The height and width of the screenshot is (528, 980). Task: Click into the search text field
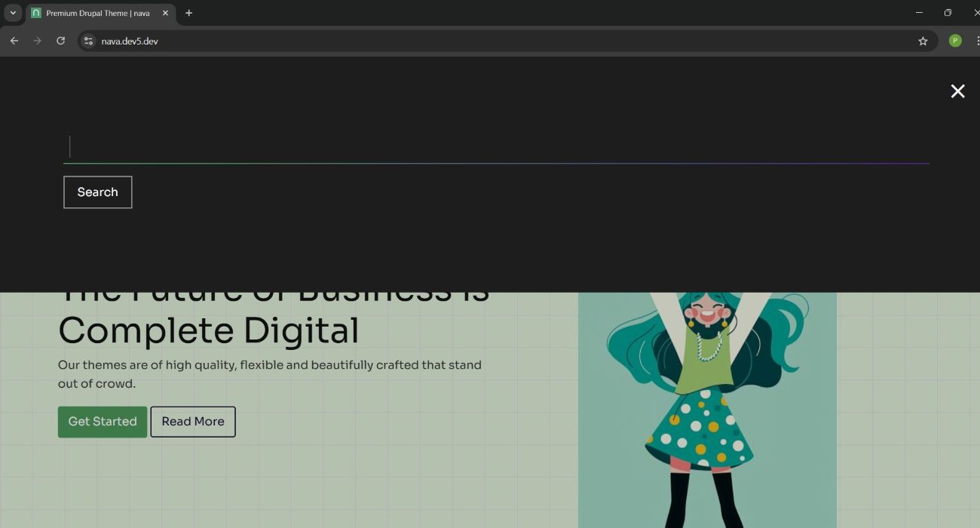[496, 147]
